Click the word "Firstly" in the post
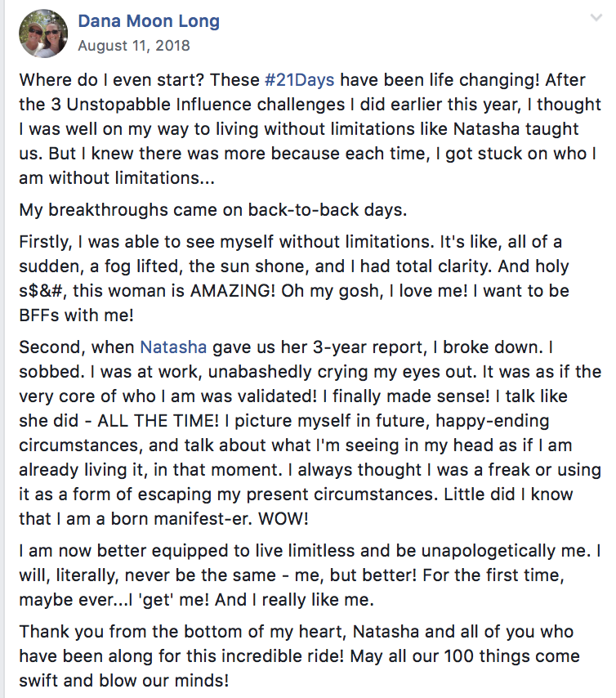 [x=45, y=244]
